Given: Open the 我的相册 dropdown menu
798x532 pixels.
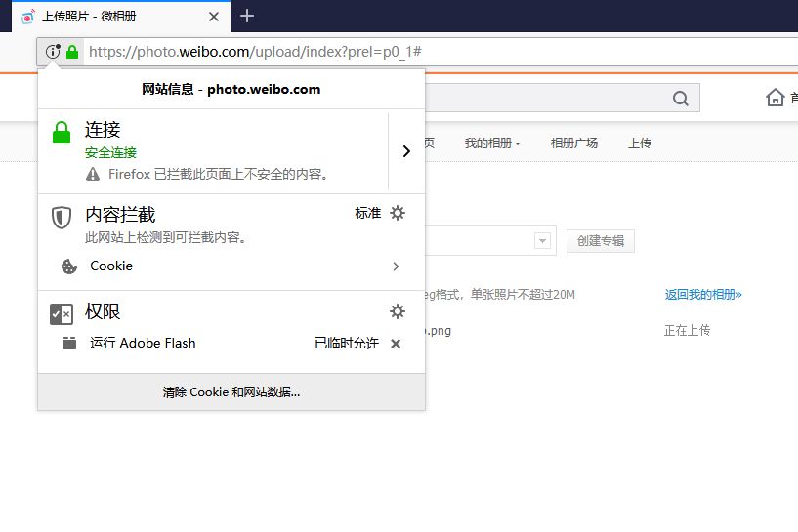Looking at the screenshot, I should (x=492, y=143).
